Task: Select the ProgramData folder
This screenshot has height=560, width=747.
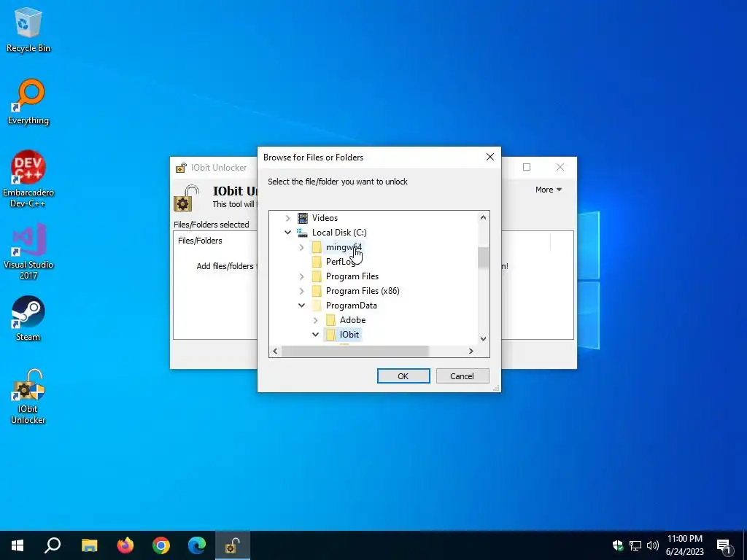Action: [351, 306]
